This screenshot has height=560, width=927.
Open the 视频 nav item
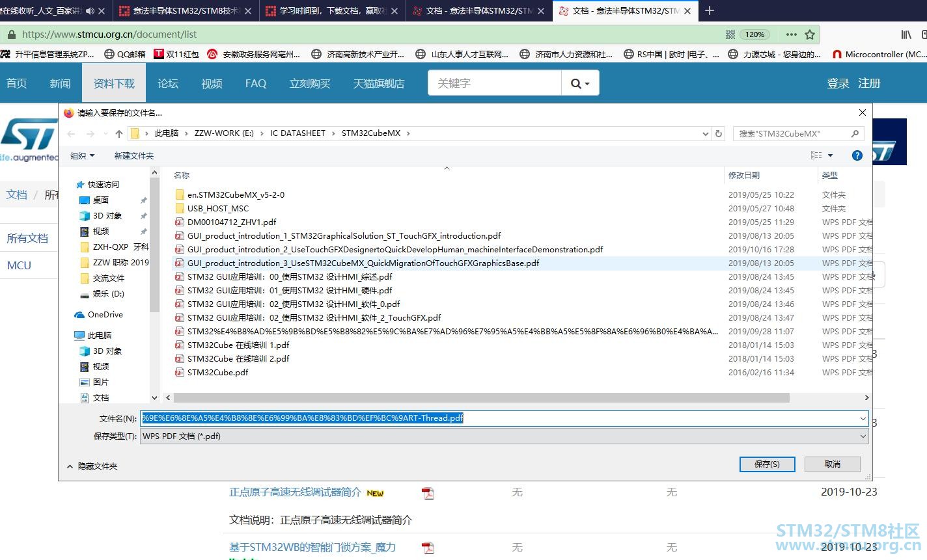pos(212,83)
